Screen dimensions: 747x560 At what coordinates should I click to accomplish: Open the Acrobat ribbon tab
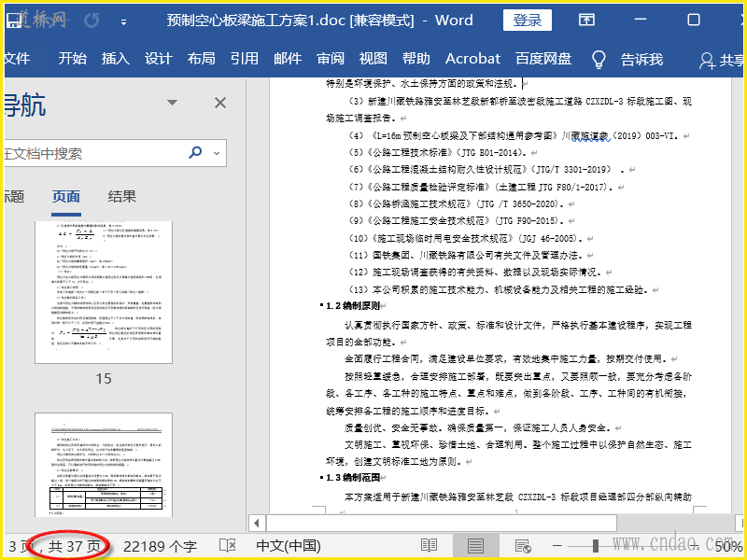tap(472, 59)
